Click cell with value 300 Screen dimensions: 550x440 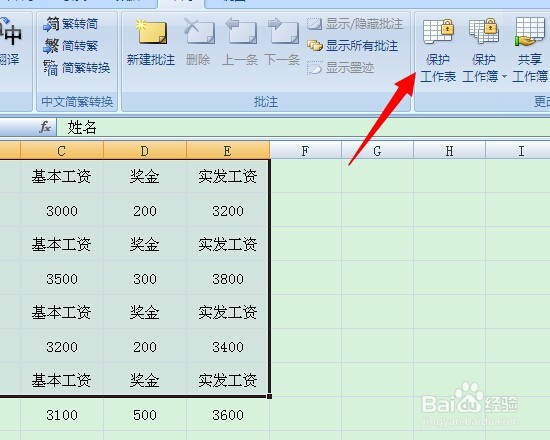pos(145,279)
